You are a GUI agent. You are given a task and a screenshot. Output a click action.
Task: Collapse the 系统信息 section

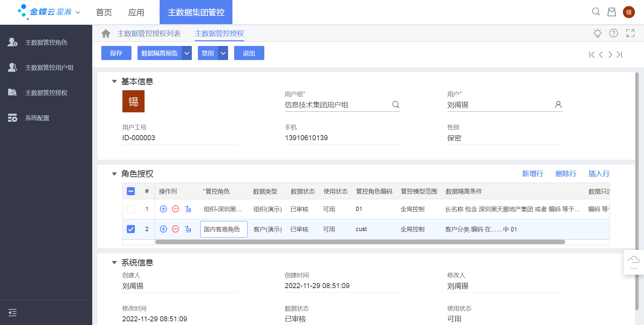tap(114, 263)
